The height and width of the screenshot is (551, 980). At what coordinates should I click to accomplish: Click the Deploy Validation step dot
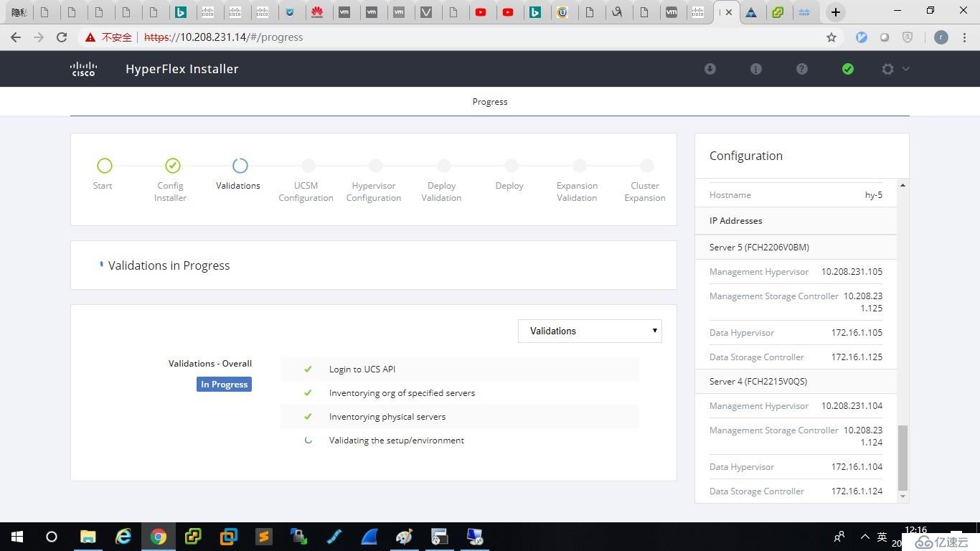point(443,166)
